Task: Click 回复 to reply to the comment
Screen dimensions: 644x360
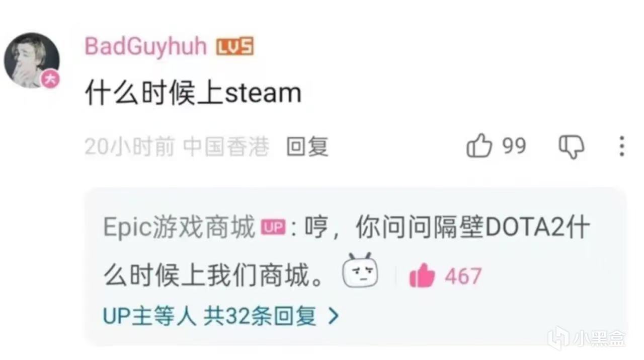Action: [307, 147]
